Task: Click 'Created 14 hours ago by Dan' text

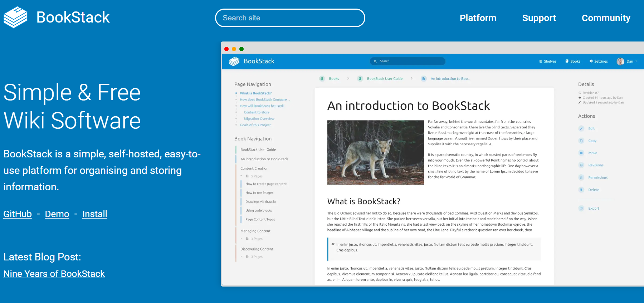Action: [602, 98]
